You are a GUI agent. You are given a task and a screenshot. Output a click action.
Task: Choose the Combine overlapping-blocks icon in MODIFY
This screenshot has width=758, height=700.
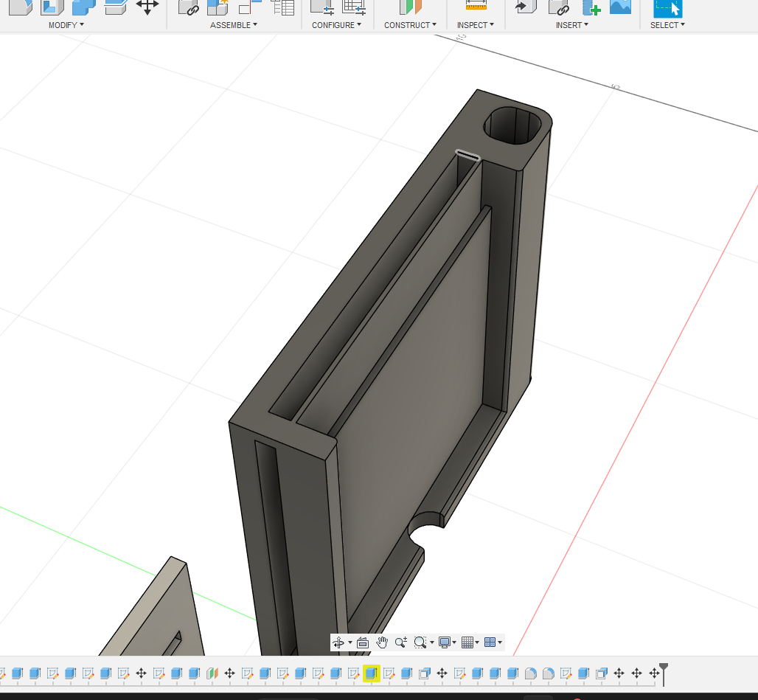tap(83, 7)
